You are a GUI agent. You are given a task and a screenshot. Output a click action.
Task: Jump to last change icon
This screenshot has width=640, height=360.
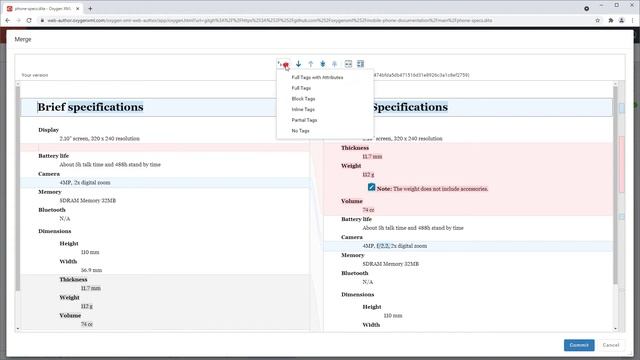pyautogui.click(x=322, y=64)
